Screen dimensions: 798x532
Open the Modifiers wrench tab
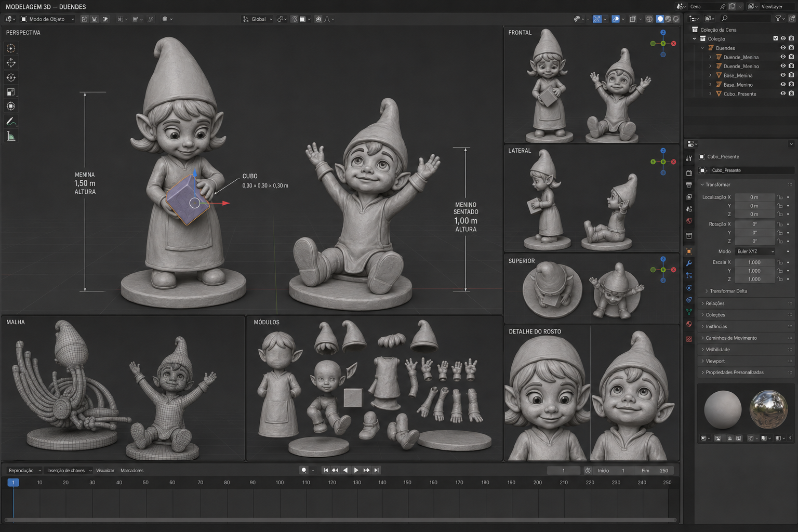(x=689, y=263)
